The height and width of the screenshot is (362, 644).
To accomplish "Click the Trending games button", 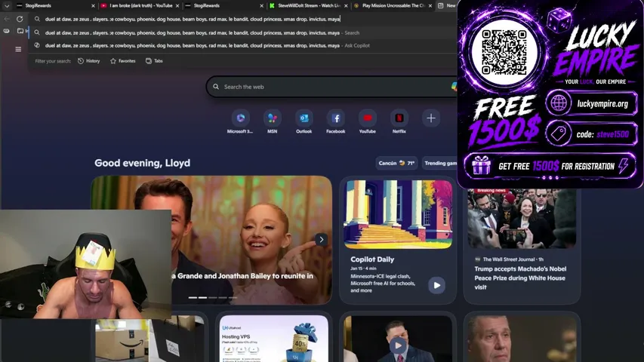I will 440,163.
